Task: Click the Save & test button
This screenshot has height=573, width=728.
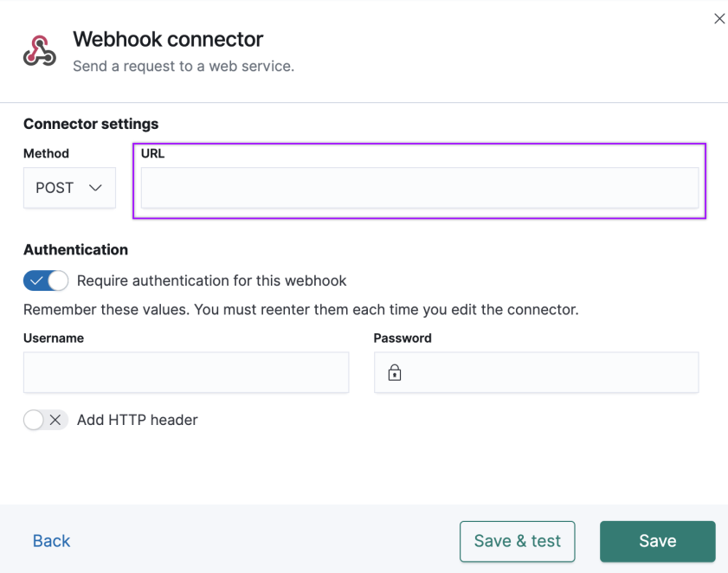Action: (517, 542)
